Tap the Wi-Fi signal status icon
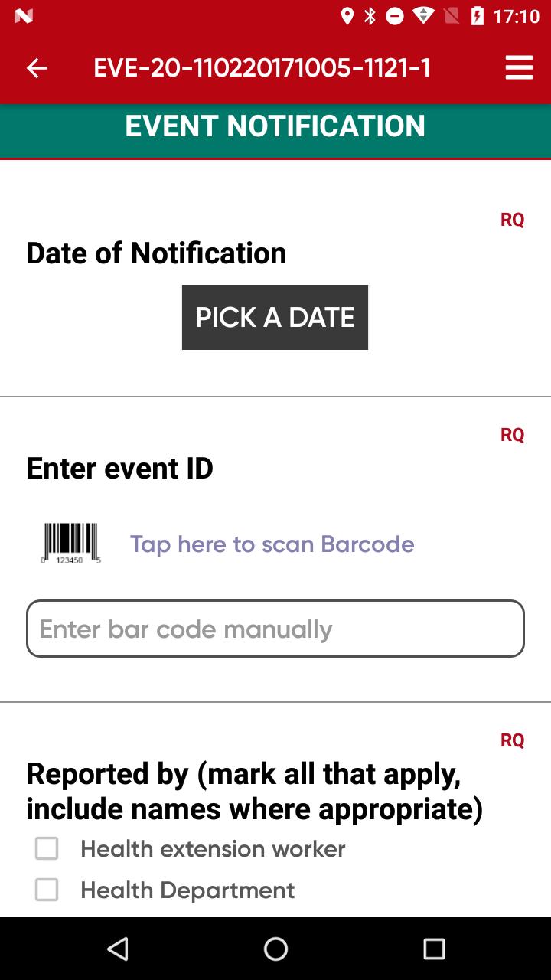The height and width of the screenshot is (980, 551). pos(423,16)
